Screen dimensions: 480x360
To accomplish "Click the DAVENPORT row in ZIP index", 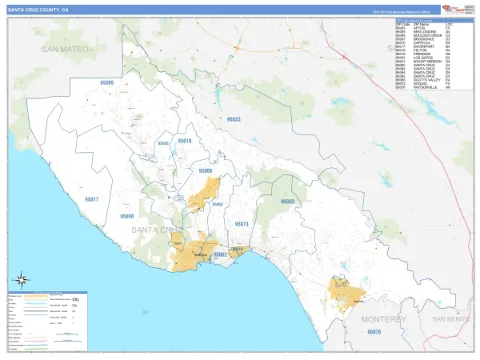I will 434,47.
